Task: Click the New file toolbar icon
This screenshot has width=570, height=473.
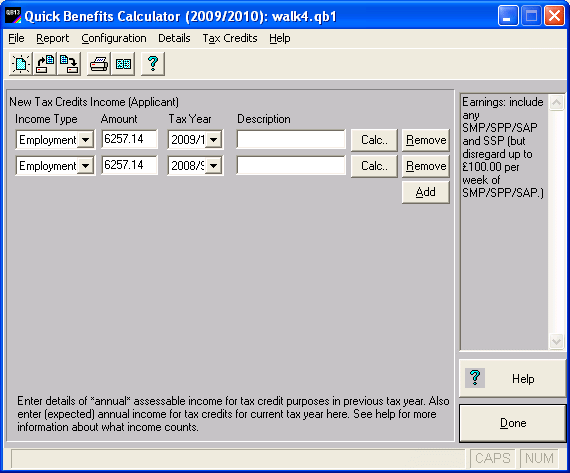Action: point(21,64)
